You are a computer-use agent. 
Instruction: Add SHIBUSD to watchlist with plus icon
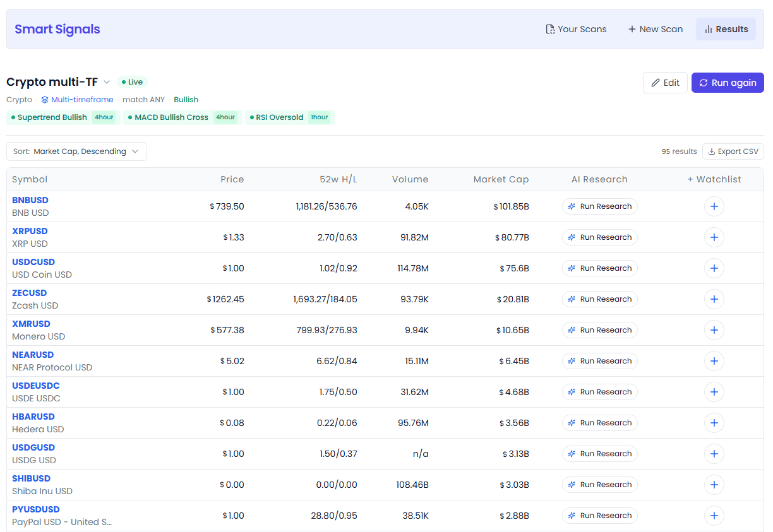point(714,485)
